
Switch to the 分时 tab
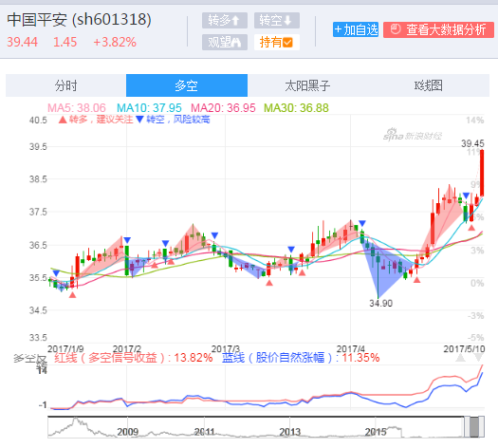tap(65, 85)
